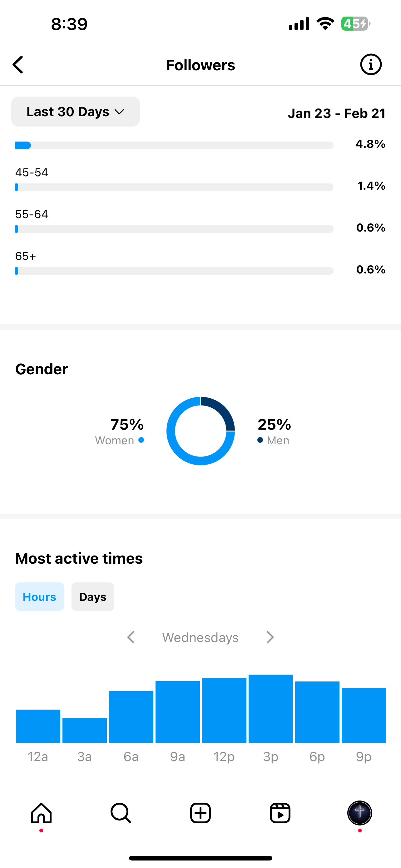Tap the 3p activity bar

[271, 709]
